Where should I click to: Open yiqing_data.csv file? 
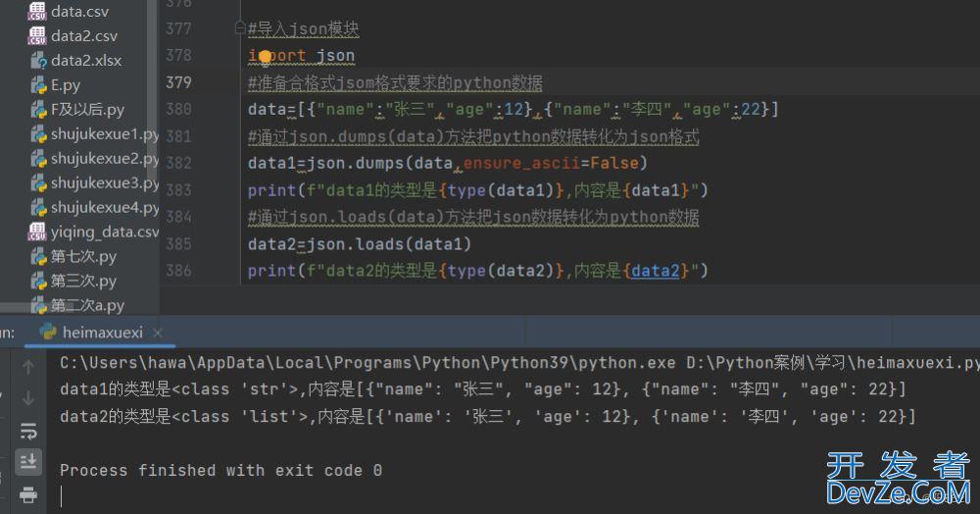tap(105, 232)
